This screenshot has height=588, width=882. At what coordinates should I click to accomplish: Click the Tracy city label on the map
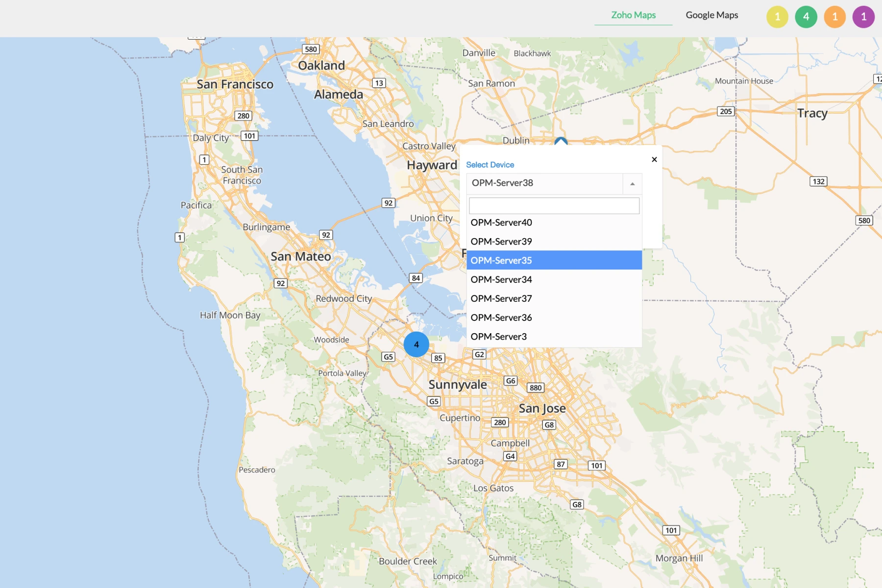point(812,113)
